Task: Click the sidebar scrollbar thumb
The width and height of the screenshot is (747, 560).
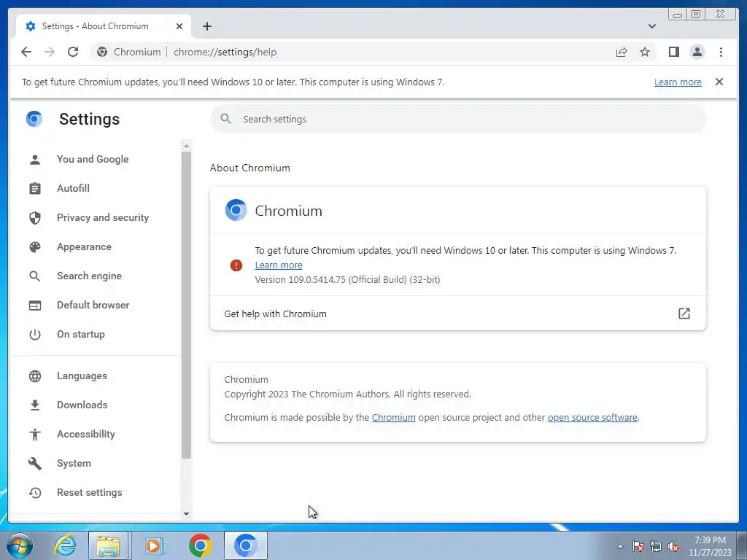Action: click(x=186, y=305)
